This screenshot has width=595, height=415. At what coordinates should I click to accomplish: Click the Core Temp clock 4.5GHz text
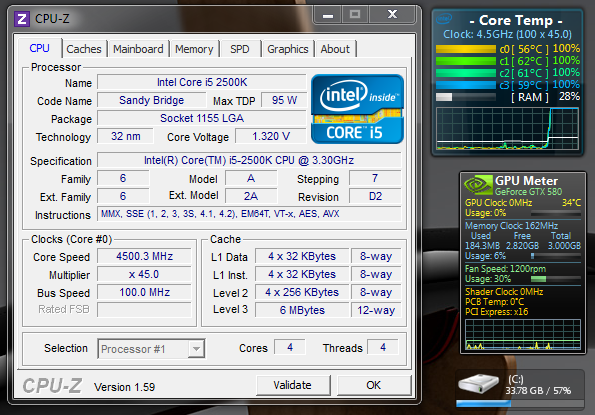coord(507,35)
